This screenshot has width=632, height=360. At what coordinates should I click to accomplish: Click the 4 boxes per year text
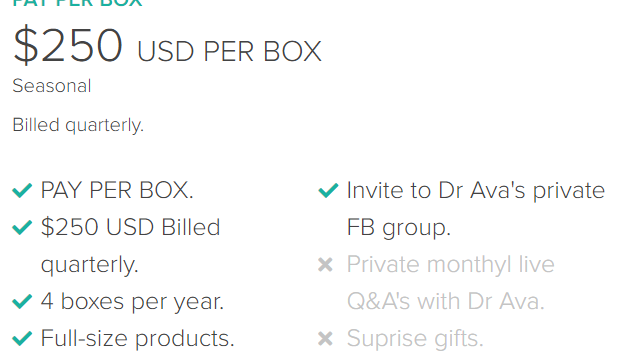pos(132,302)
